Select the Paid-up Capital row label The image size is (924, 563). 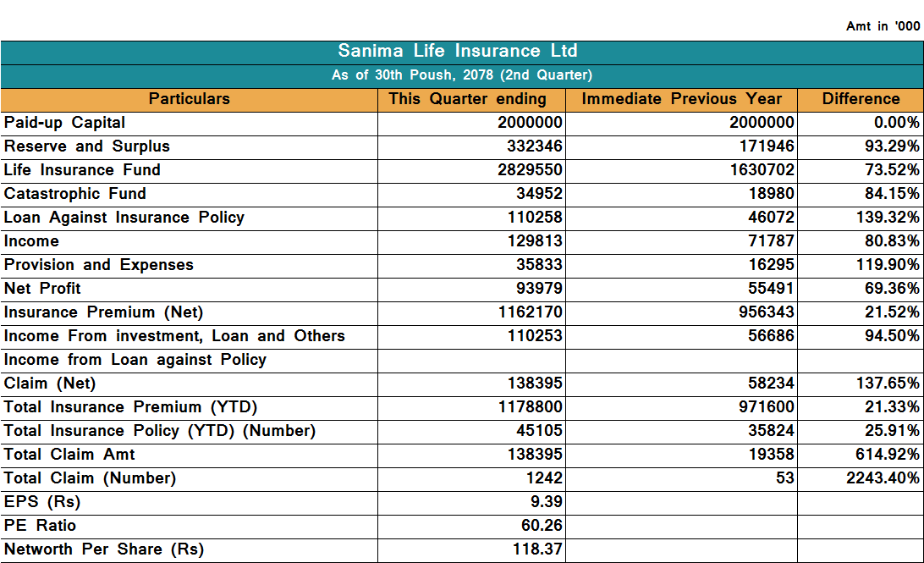click(x=65, y=123)
